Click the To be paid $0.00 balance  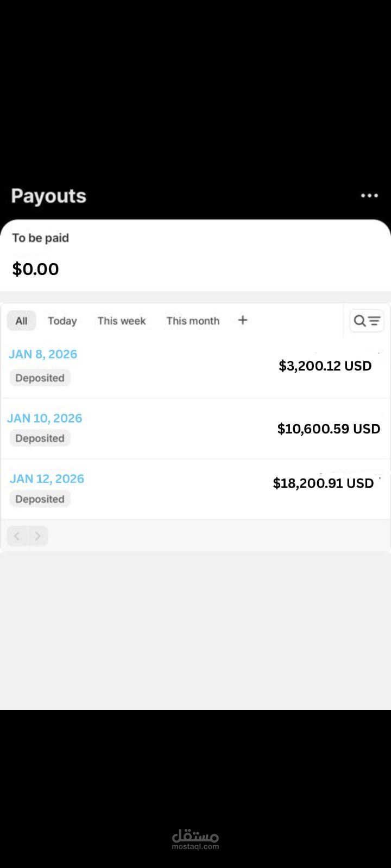point(36,269)
